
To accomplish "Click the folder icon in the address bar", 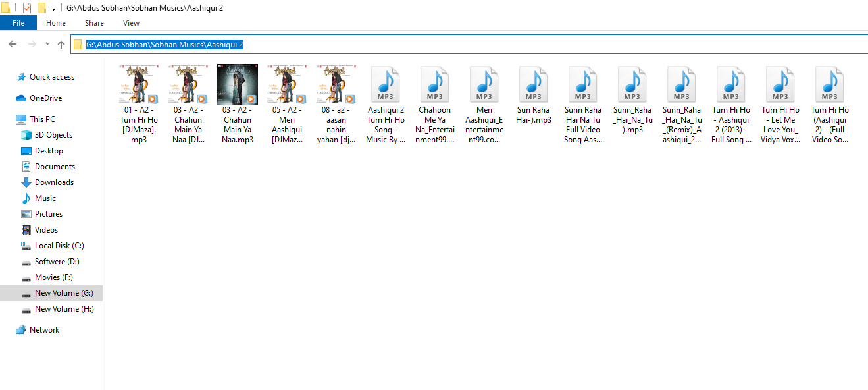I will click(78, 44).
